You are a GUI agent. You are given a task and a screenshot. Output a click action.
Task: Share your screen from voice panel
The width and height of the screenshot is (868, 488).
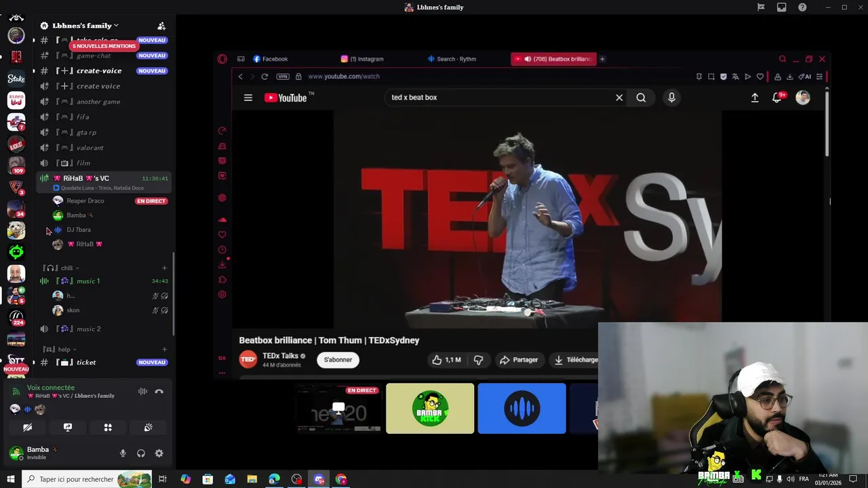(x=68, y=427)
